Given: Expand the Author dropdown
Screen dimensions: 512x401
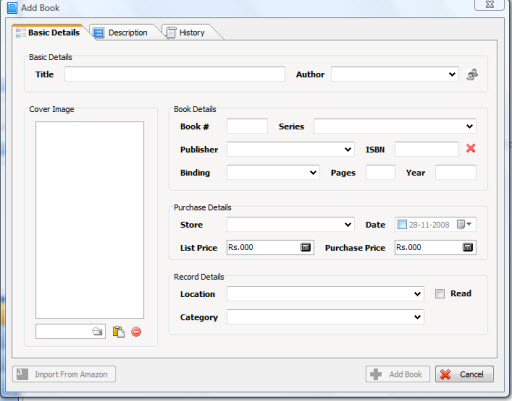Looking at the screenshot, I should pyautogui.click(x=452, y=74).
